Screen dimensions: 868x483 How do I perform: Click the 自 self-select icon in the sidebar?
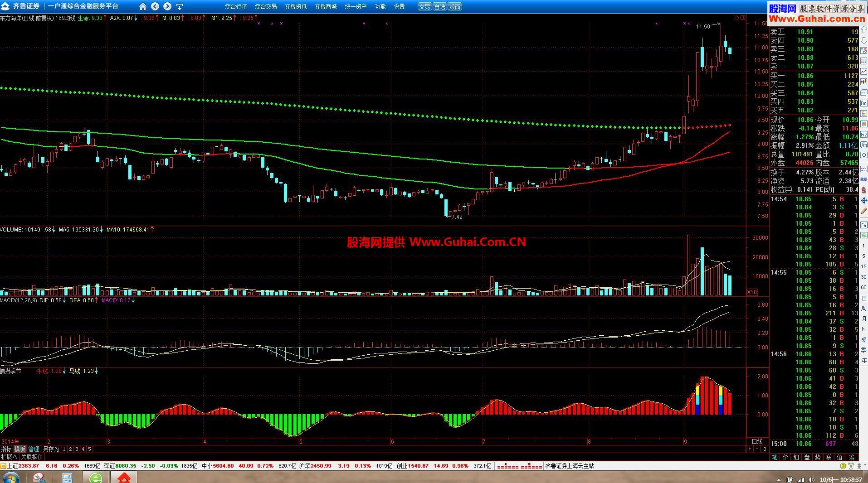863,124
